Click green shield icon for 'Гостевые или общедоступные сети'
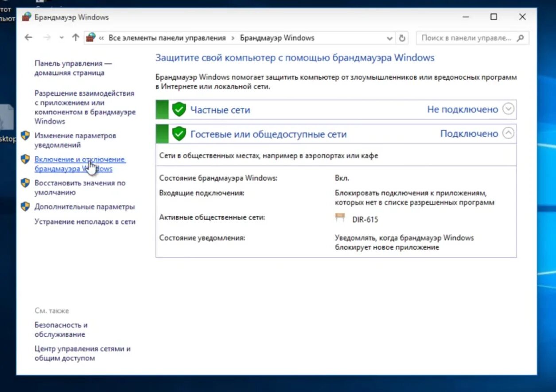The height and width of the screenshot is (392, 556). coord(179,133)
